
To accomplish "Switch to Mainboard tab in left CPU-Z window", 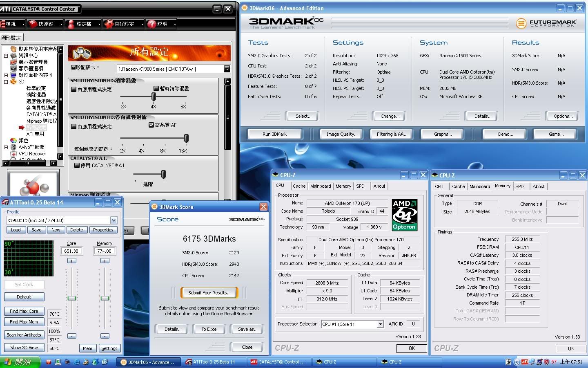I will click(321, 186).
